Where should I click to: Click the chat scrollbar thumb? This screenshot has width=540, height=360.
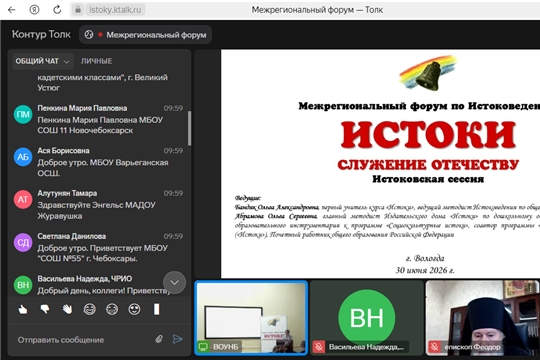[x=189, y=128]
